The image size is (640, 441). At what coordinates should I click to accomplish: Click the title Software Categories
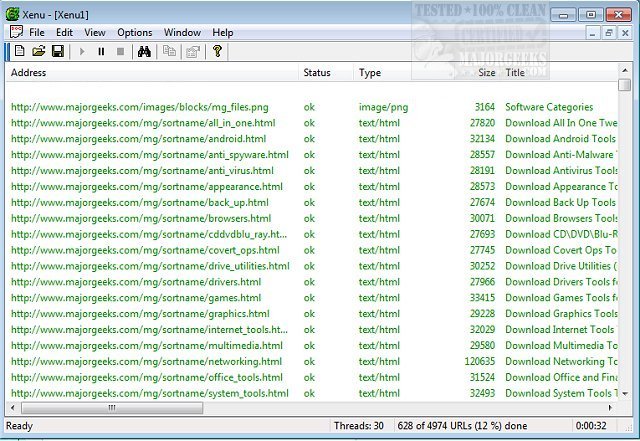[549, 107]
